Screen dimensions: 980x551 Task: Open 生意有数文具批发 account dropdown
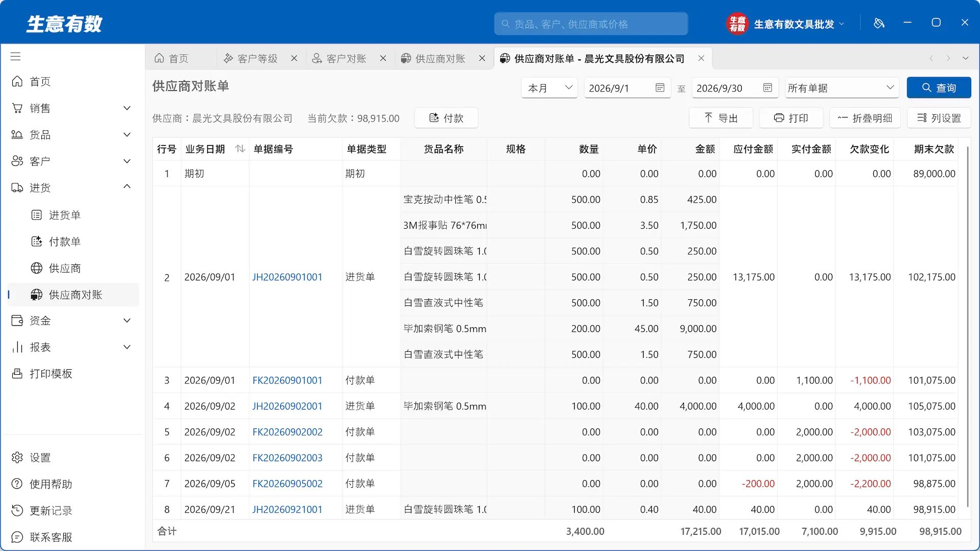click(x=786, y=24)
